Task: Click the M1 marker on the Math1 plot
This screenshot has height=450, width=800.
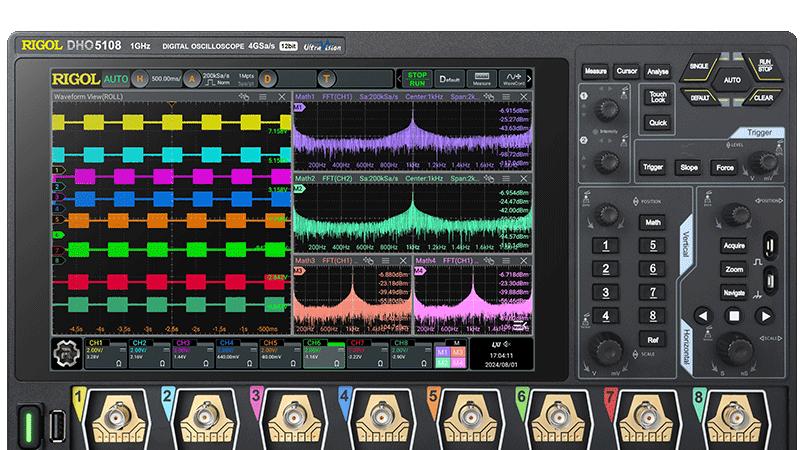Action: pos(299,107)
